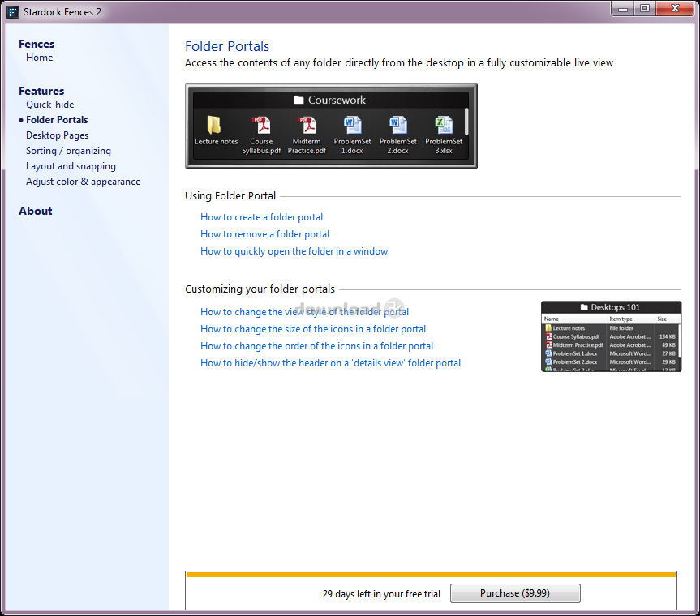
Task: Click the folder icon beside Desktops 101 title
Action: coord(584,307)
